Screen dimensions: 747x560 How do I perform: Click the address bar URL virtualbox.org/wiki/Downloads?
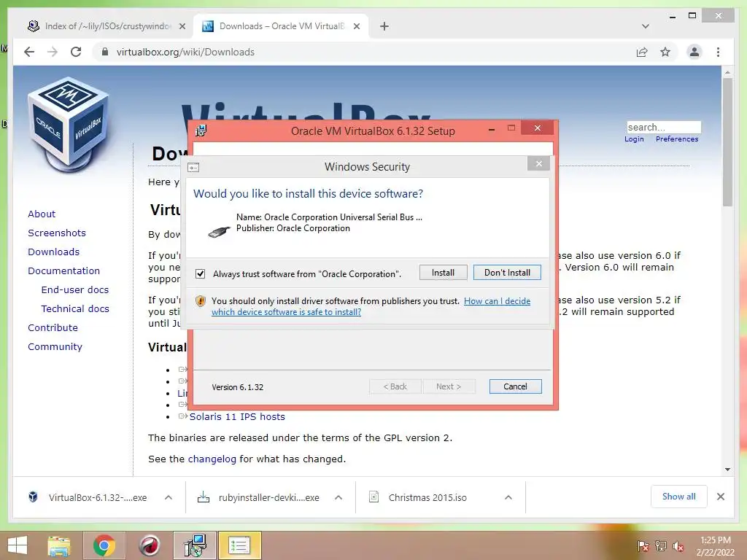185,52
